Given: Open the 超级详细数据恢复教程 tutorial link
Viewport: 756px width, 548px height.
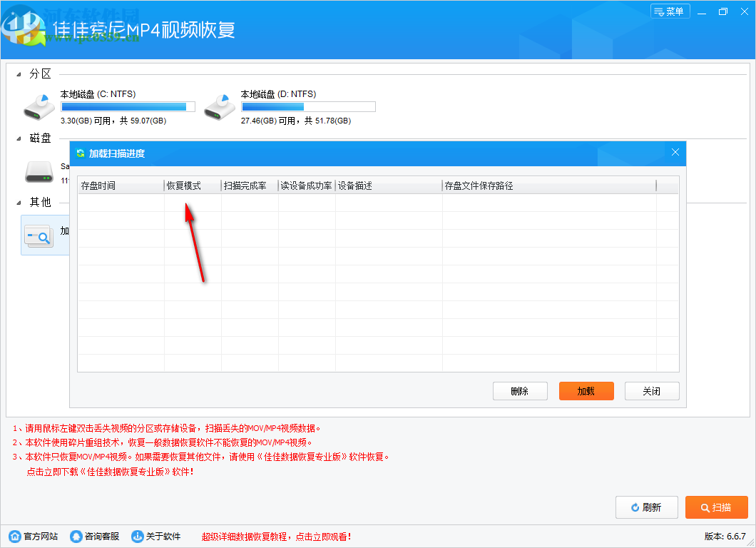Looking at the screenshot, I should 276,537.
